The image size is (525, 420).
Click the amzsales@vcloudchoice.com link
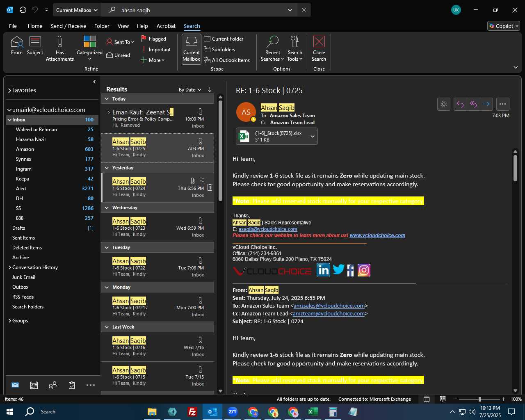329,306
